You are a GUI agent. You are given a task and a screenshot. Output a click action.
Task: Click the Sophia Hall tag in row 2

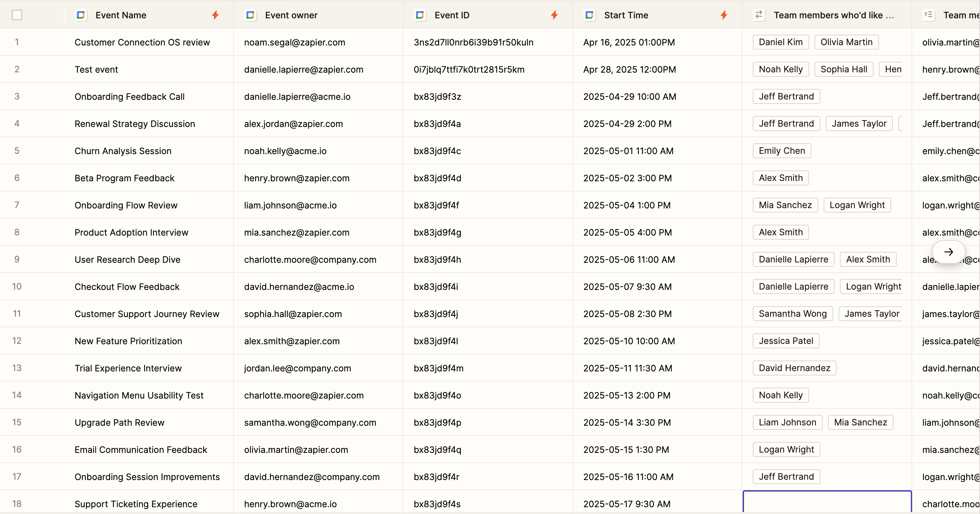pyautogui.click(x=843, y=69)
